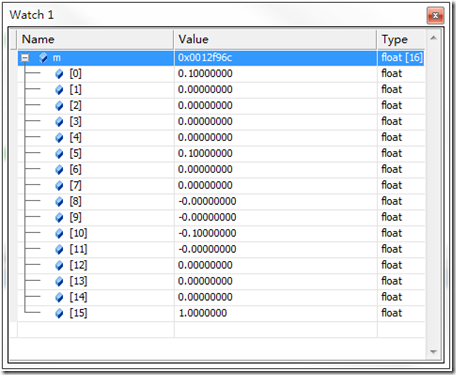Select the address value 0x0012f96c
The height and width of the screenshot is (375, 456).
[205, 58]
